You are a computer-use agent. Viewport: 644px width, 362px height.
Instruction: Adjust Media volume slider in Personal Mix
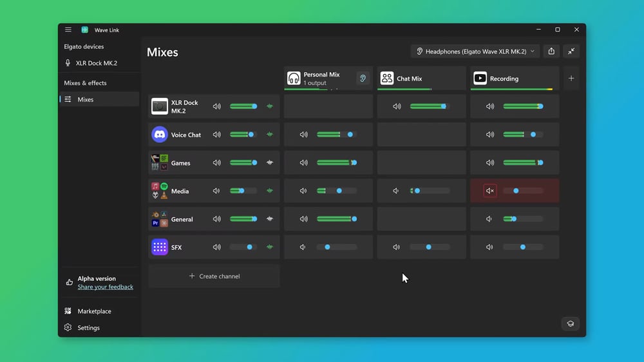click(337, 191)
